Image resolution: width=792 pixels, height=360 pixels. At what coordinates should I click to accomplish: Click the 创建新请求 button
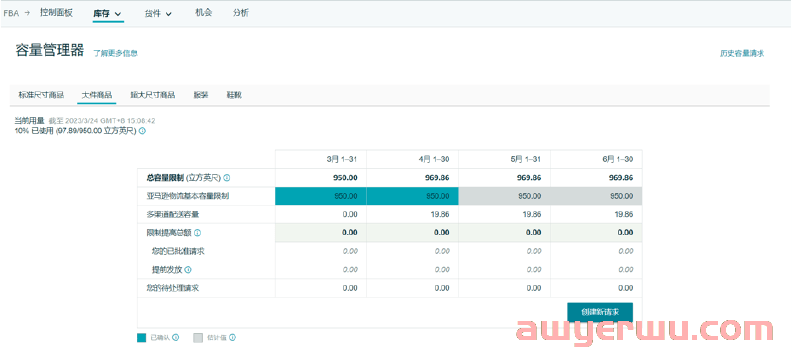600,312
